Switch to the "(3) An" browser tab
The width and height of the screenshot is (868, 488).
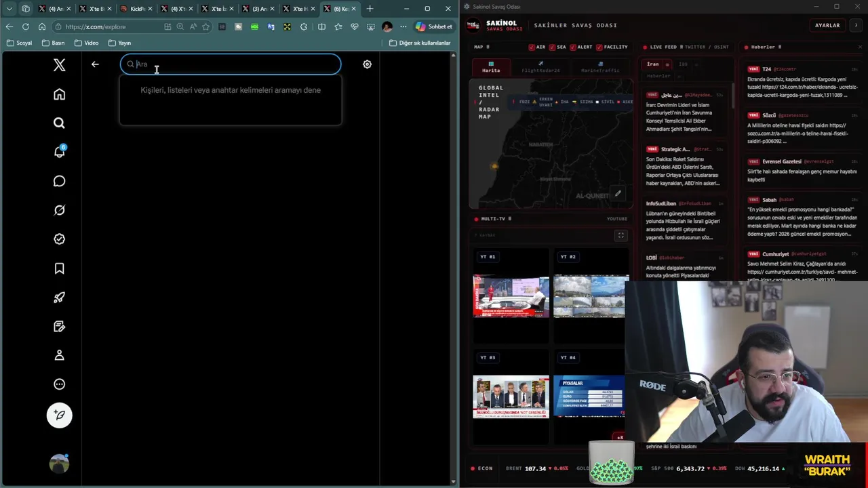tap(257, 9)
